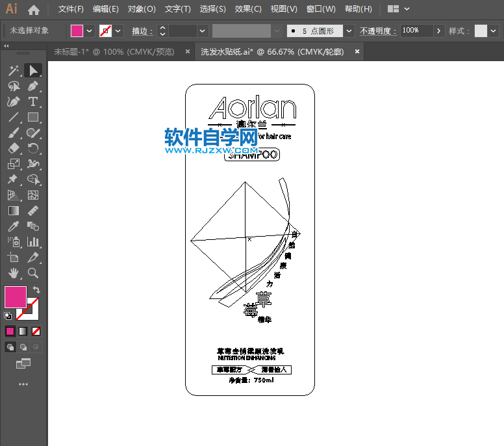The height and width of the screenshot is (446, 504).
Task: Enable Draw Inside mode
Action: (x=36, y=347)
